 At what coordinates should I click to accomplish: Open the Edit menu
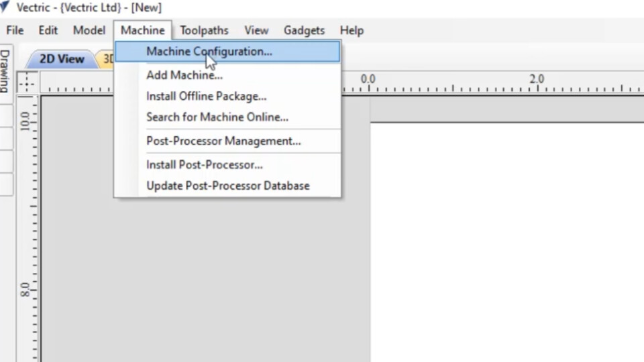click(48, 30)
